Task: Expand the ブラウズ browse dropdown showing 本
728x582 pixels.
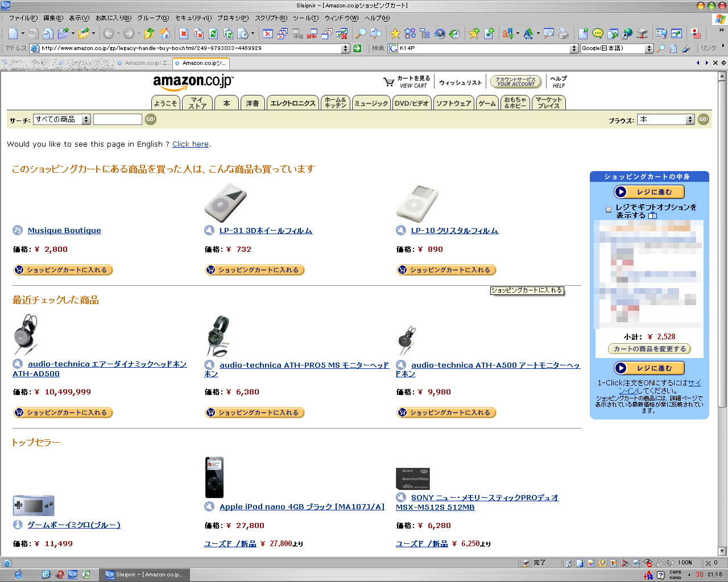Action: click(x=665, y=119)
